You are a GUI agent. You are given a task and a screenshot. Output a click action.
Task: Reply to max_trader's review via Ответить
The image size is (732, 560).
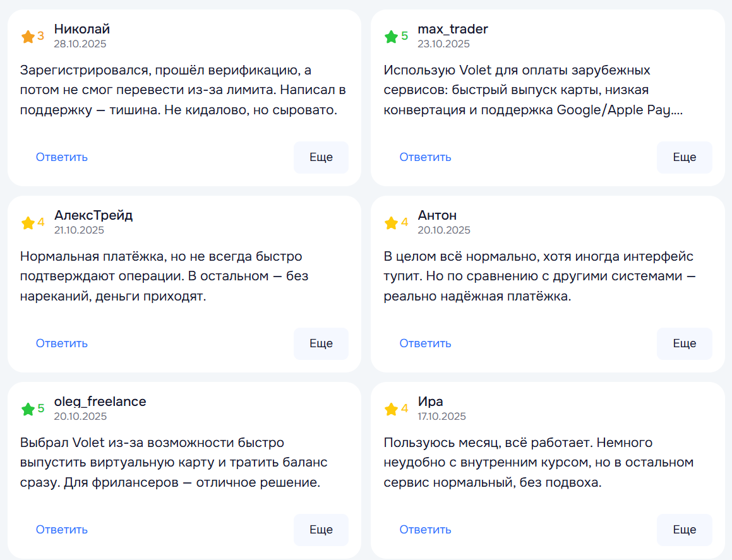point(425,157)
